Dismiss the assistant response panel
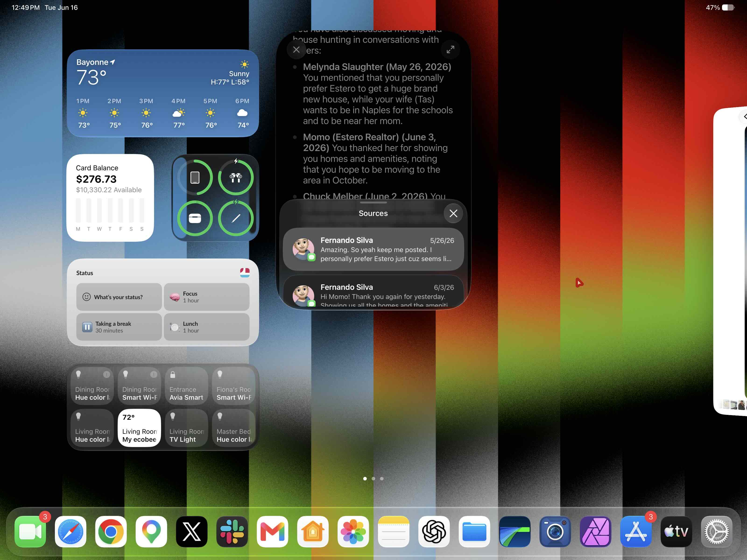Screen dimensions: 747x560 click(296, 50)
